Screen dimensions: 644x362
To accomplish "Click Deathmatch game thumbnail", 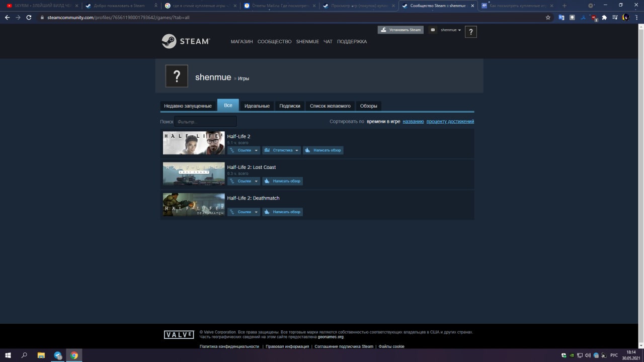I will pyautogui.click(x=194, y=204).
